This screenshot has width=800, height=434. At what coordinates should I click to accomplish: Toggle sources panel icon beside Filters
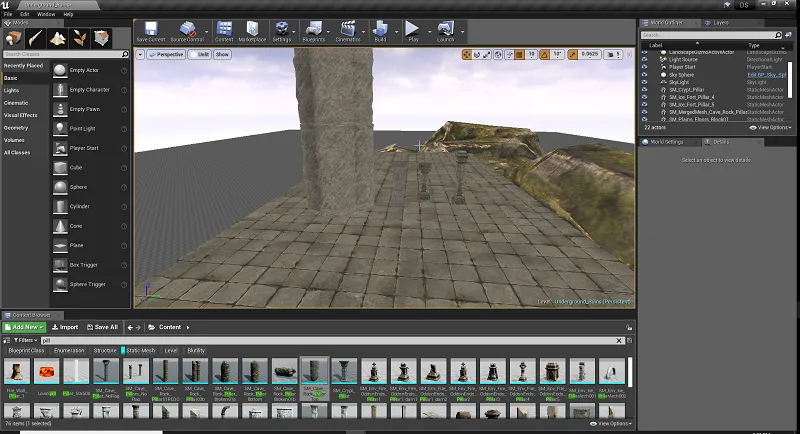pos(7,340)
